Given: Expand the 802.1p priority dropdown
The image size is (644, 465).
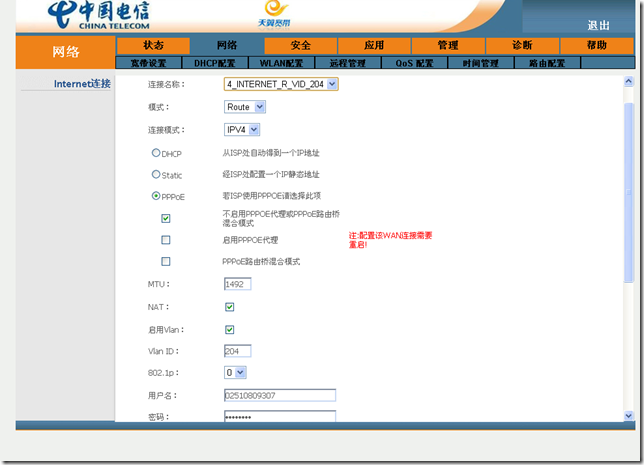Looking at the screenshot, I should 235,373.
